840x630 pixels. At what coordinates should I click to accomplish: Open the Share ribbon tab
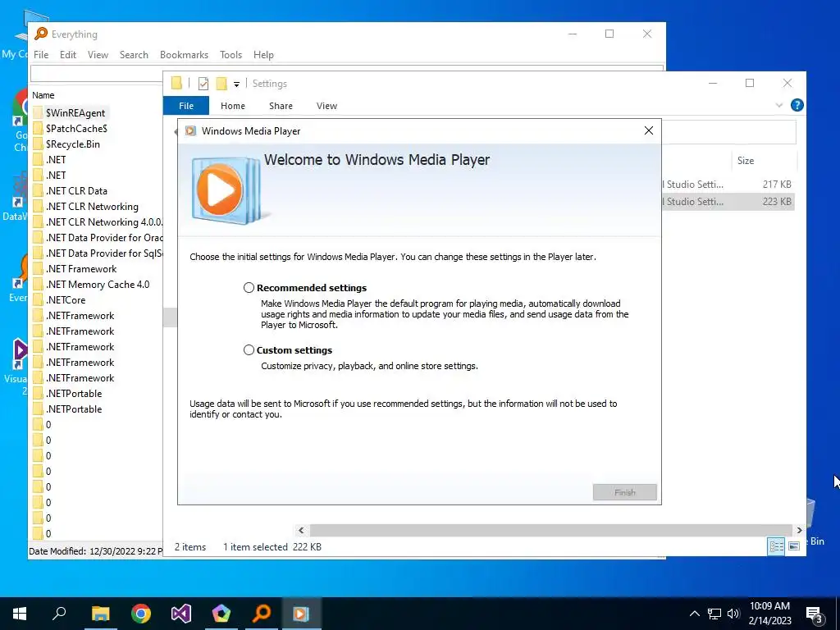(x=281, y=106)
